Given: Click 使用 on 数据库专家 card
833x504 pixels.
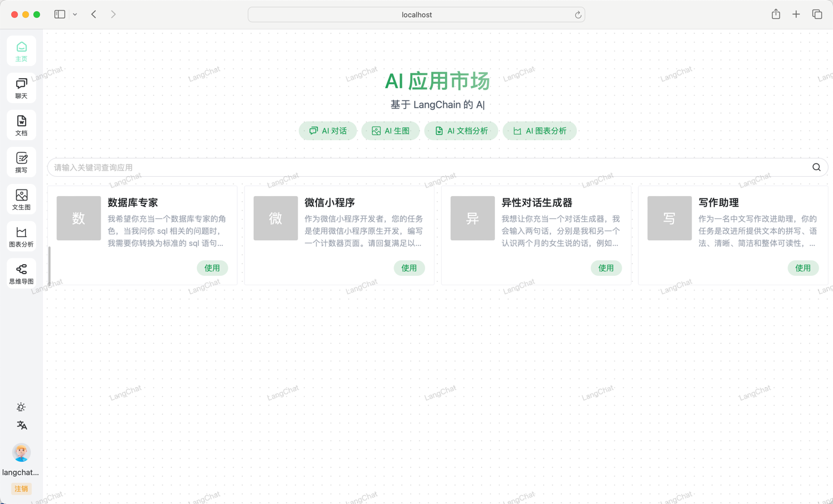Looking at the screenshot, I should 212,268.
